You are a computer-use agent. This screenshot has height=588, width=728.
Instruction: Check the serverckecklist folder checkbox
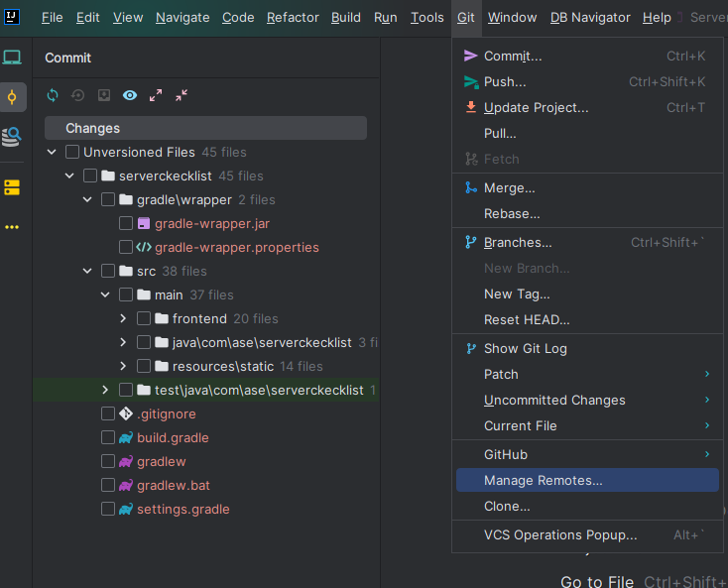point(90,176)
